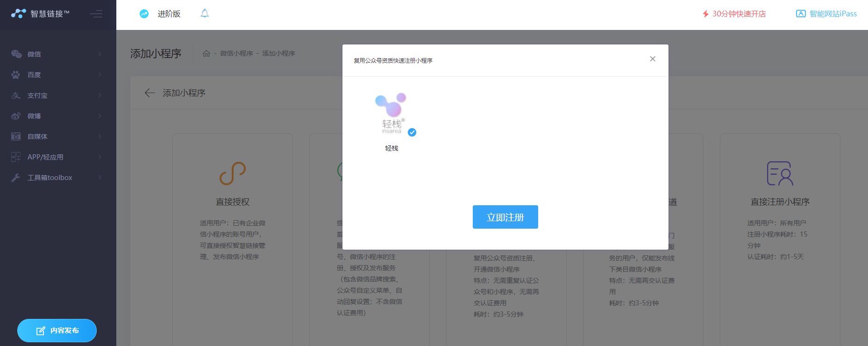Click the 添加小程序 breadcrumb text
868x346 pixels.
pyautogui.click(x=278, y=53)
